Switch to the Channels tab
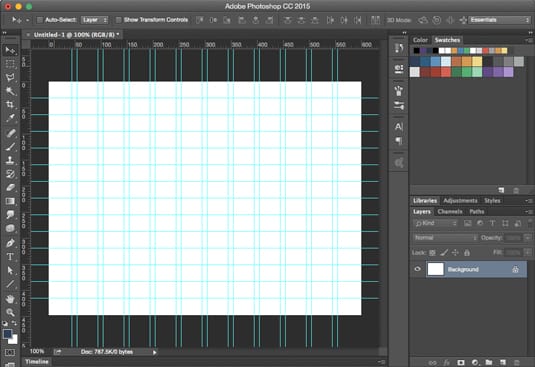 click(x=450, y=212)
